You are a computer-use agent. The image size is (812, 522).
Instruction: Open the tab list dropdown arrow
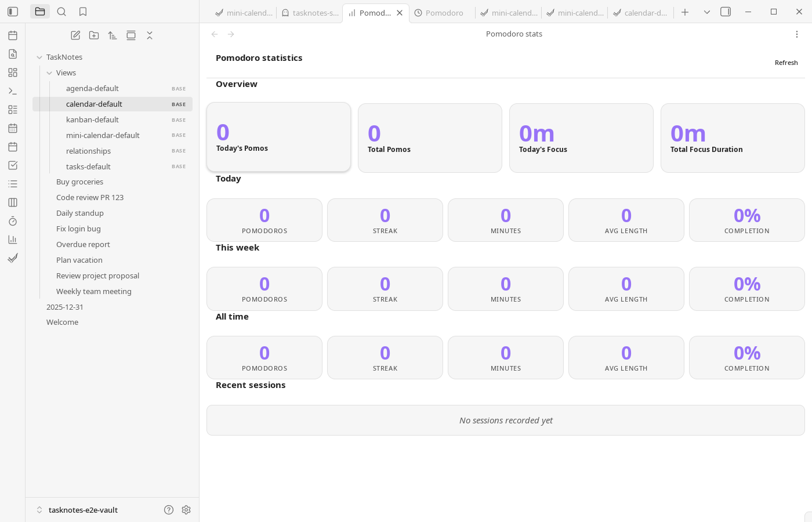pos(707,12)
